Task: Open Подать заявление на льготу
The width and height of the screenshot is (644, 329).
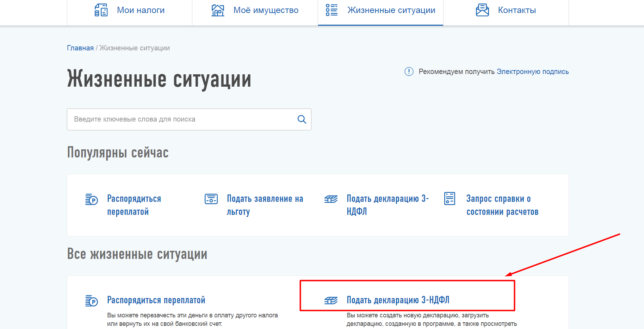Action: [265, 205]
